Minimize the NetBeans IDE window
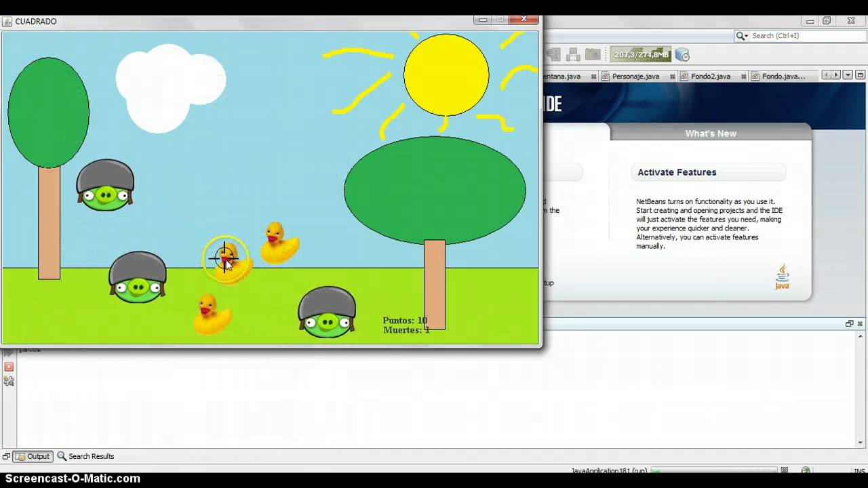 810,21
